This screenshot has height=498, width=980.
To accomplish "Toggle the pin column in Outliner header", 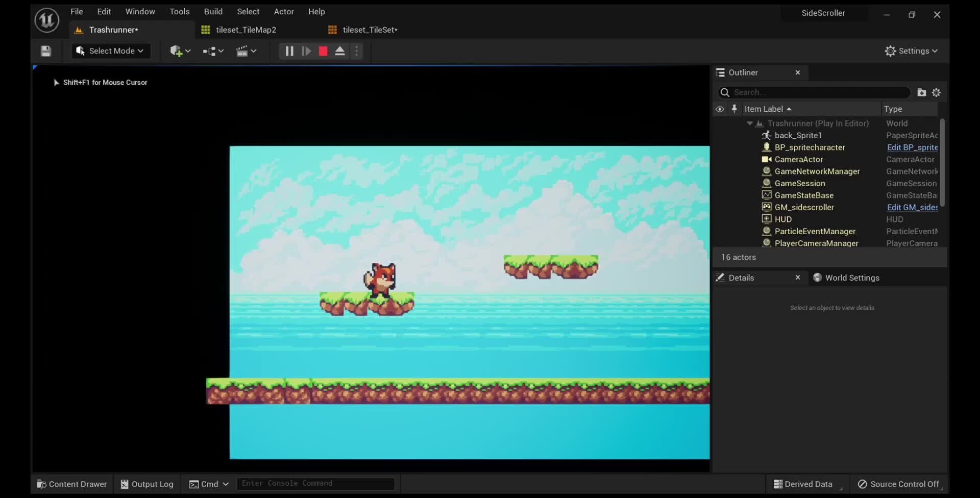I will tap(734, 109).
